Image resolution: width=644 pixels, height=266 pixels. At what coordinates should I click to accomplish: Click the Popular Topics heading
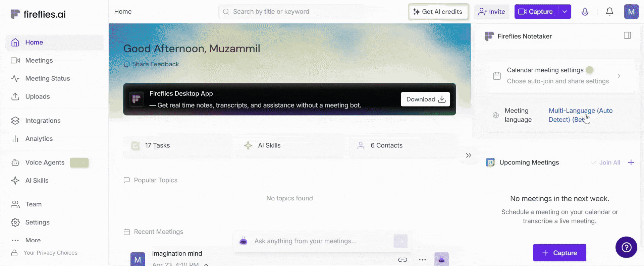155,180
